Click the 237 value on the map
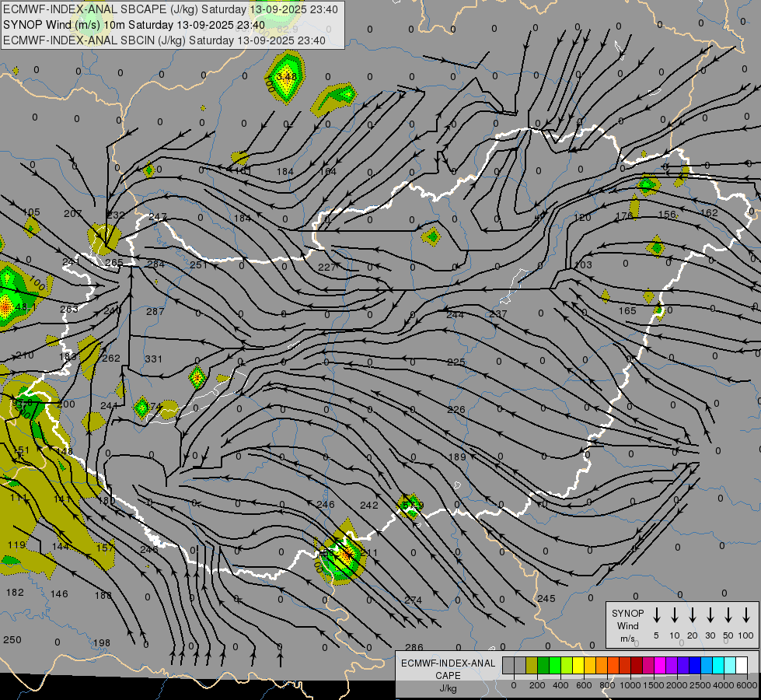Viewport: 761px width, 700px height. click(498, 313)
